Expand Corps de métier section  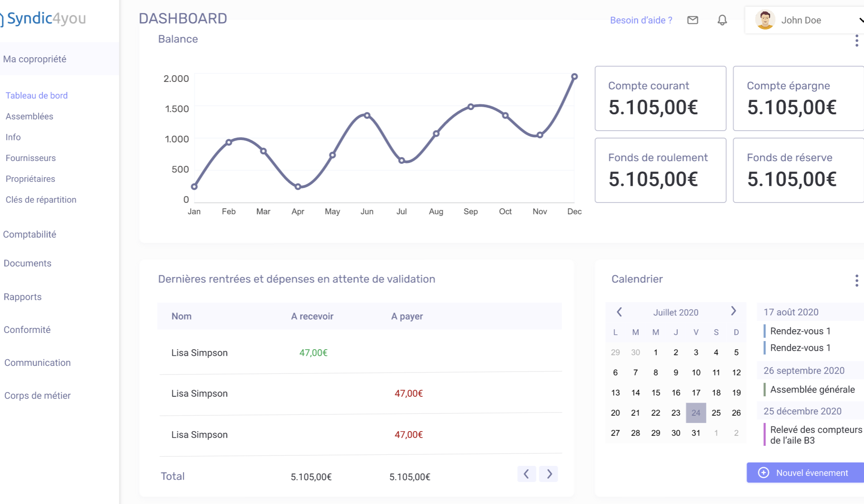tap(38, 395)
